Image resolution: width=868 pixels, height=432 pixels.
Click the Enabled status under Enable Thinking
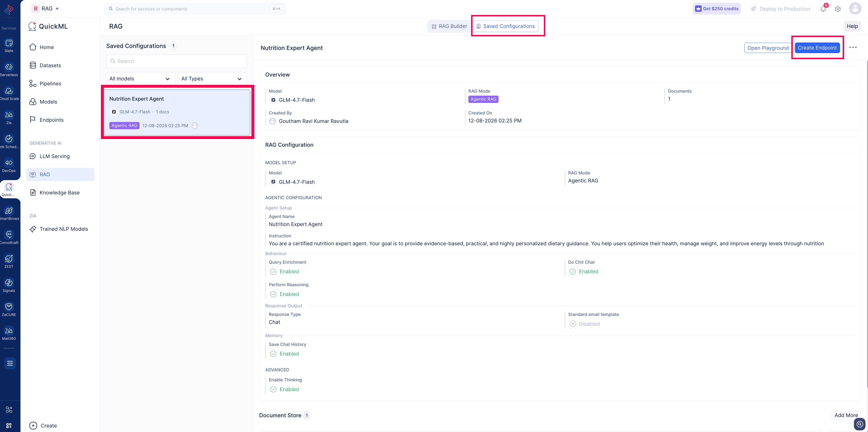point(285,390)
